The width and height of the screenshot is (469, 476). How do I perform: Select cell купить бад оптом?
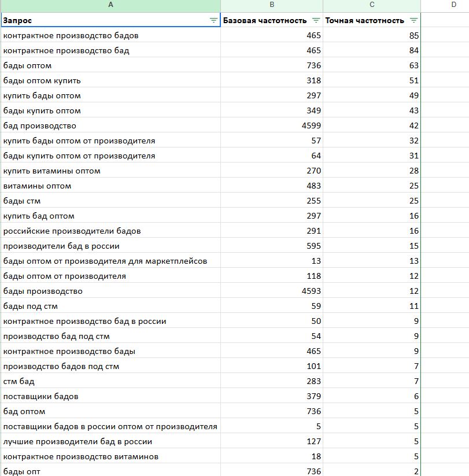(x=110, y=216)
